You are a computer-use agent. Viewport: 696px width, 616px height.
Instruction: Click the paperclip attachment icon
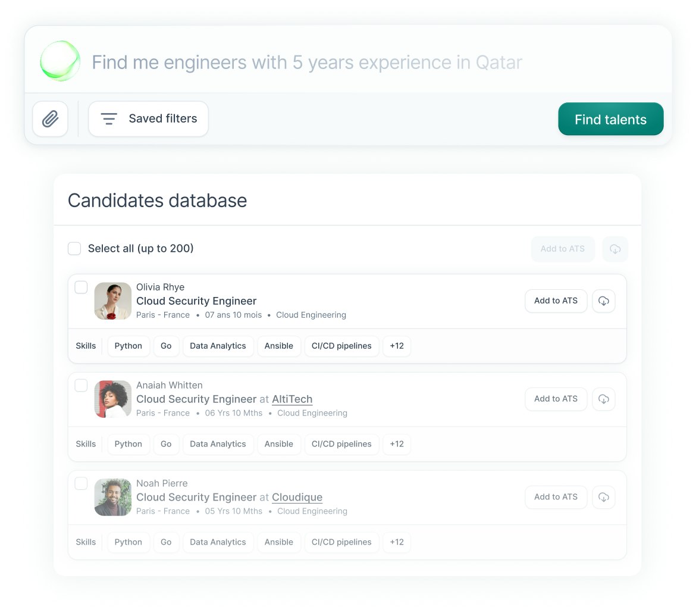click(x=51, y=119)
